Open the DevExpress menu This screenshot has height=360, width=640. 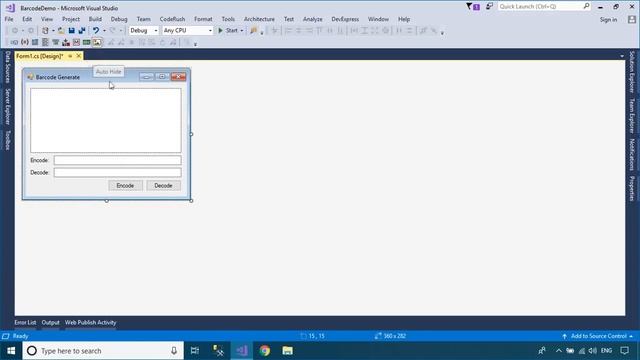point(345,19)
